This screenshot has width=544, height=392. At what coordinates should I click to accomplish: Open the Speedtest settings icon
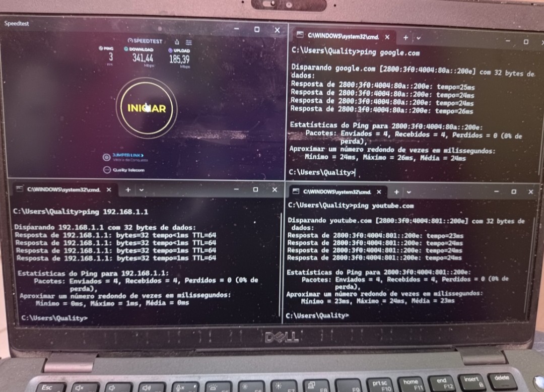tap(188, 42)
